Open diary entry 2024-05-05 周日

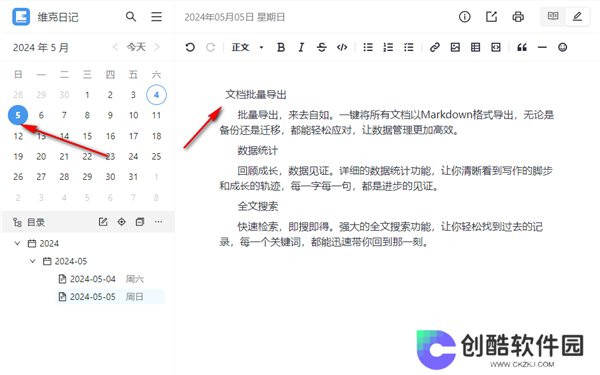pyautogui.click(x=110, y=297)
